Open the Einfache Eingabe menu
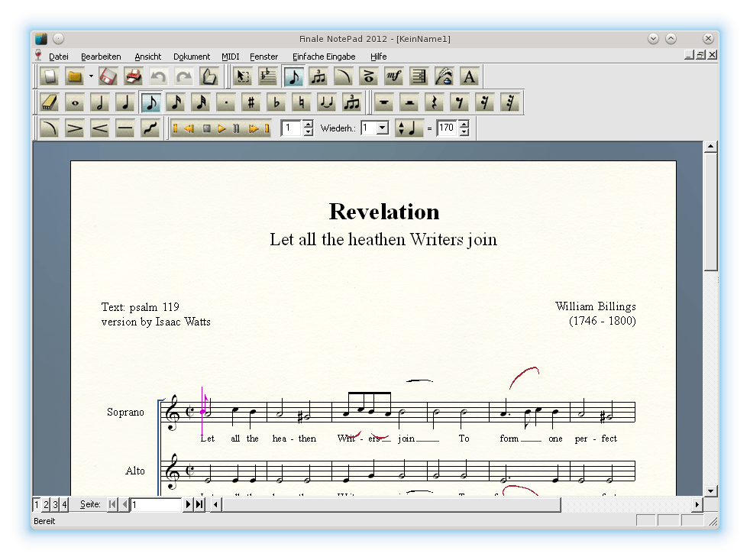 point(324,57)
